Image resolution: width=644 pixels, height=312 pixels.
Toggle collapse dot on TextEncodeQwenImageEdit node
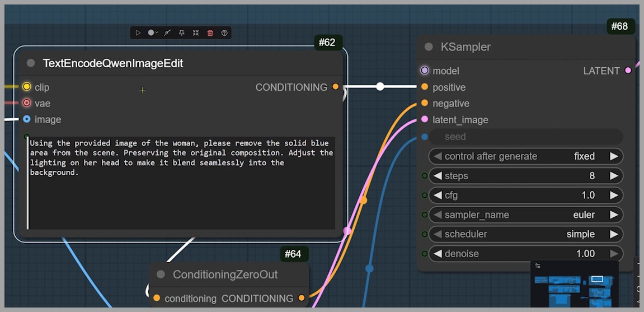coord(31,63)
